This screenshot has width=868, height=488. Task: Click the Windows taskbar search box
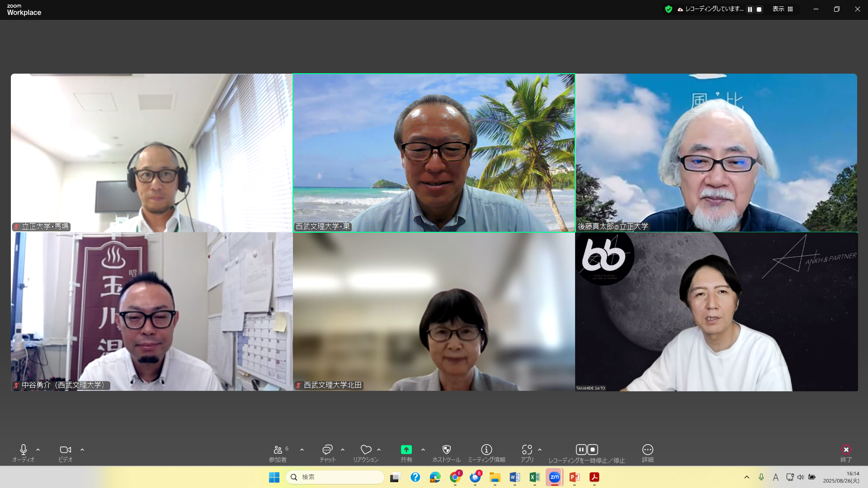(335, 477)
